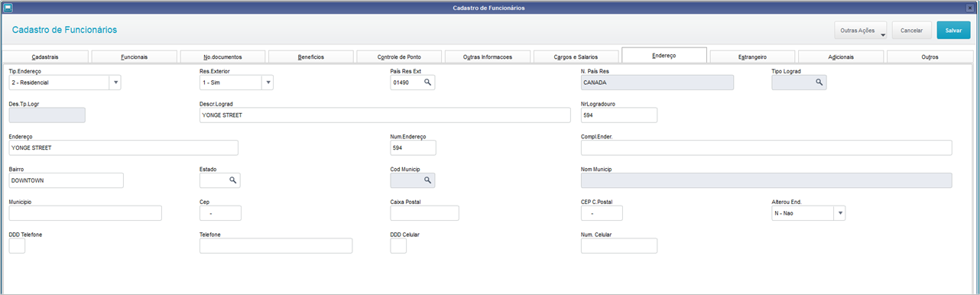Image resolution: width=980 pixels, height=295 pixels.
Task: Focus the Num. Celular field
Action: click(x=619, y=246)
